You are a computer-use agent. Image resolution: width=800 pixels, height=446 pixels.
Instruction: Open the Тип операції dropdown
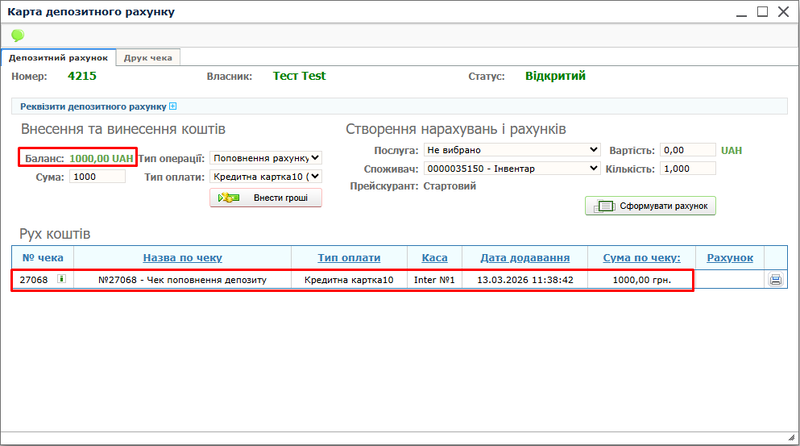click(x=266, y=158)
